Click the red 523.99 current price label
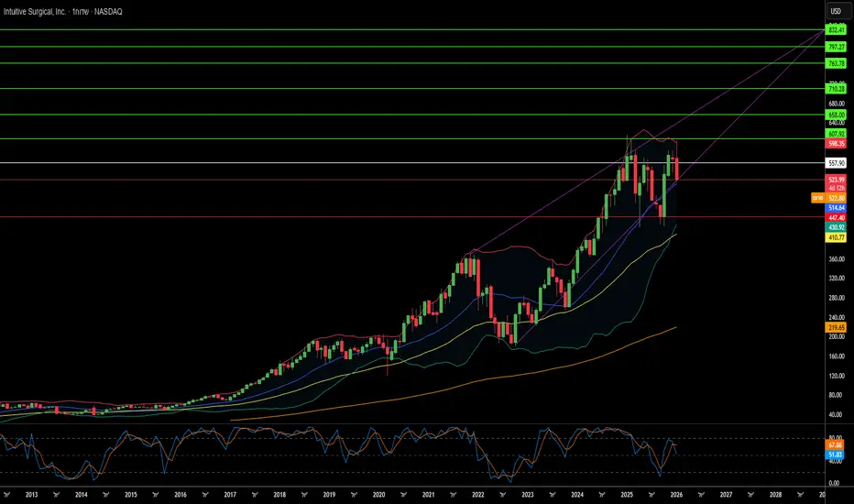The image size is (854, 504). pyautogui.click(x=835, y=180)
